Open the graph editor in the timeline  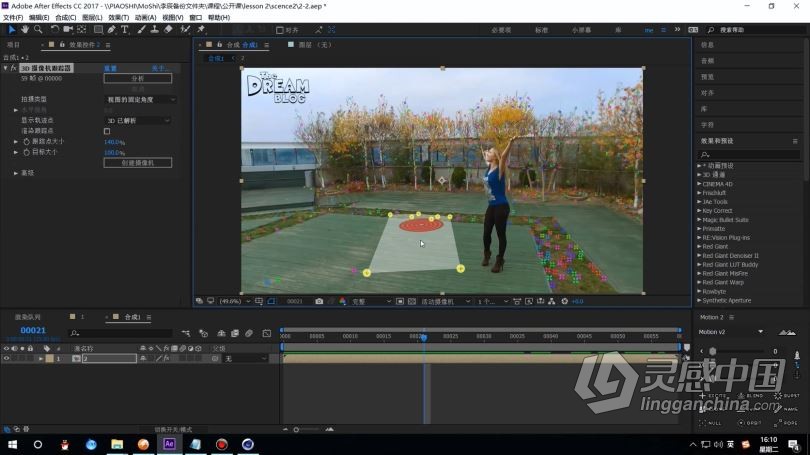coord(267,334)
